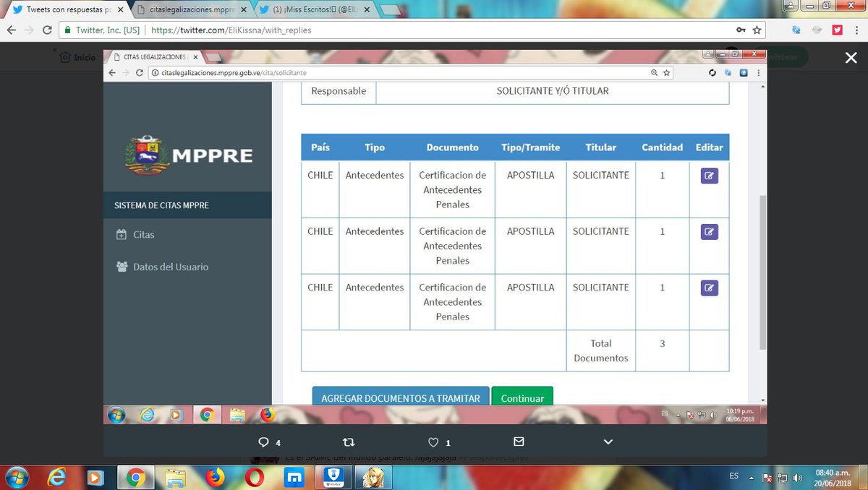The width and height of the screenshot is (868, 490).
Task: Retweet using the retweet arrows icon
Action: tap(348, 442)
